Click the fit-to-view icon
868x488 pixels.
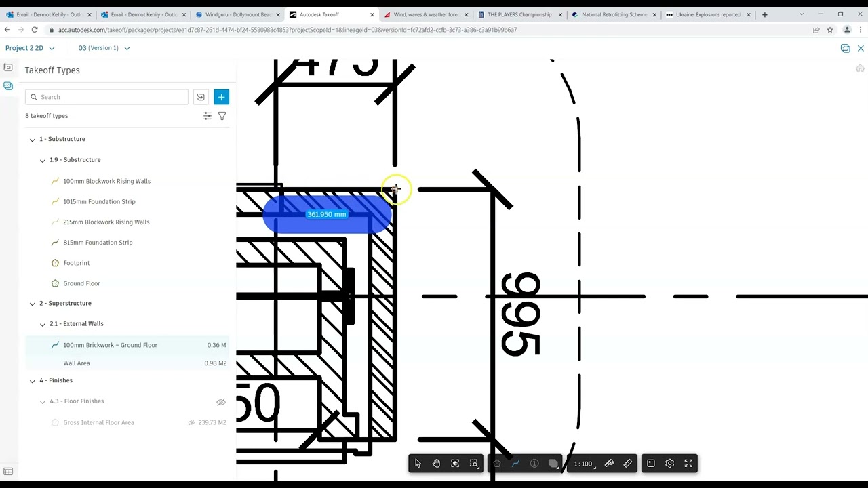tap(455, 464)
